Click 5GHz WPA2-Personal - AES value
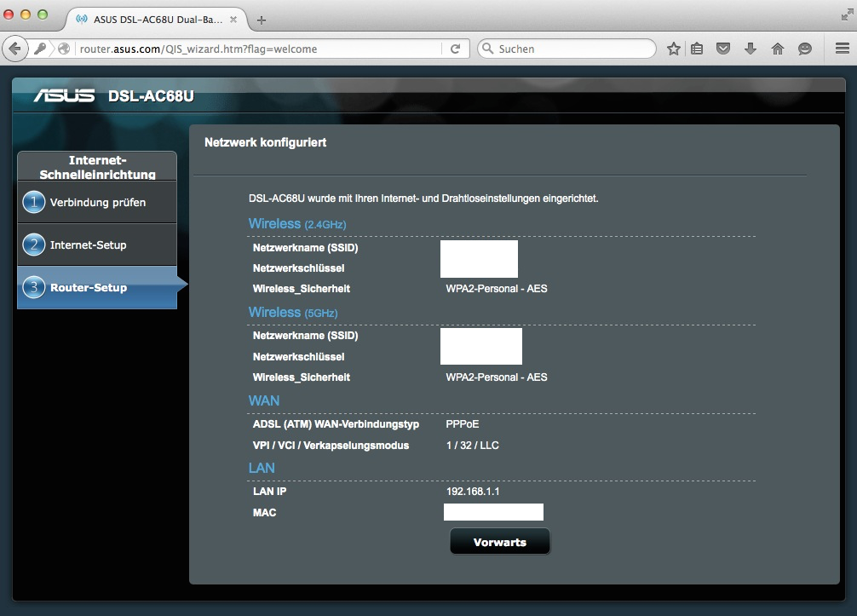 point(497,377)
